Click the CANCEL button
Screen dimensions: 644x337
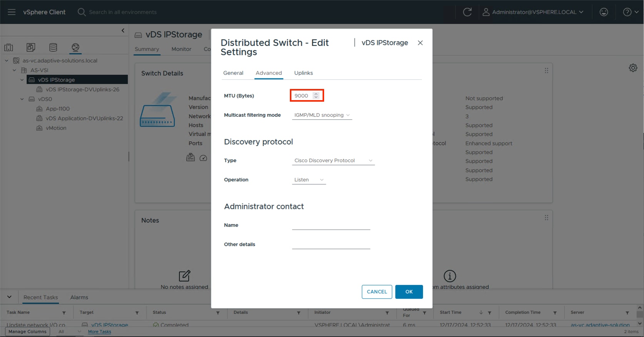377,292
